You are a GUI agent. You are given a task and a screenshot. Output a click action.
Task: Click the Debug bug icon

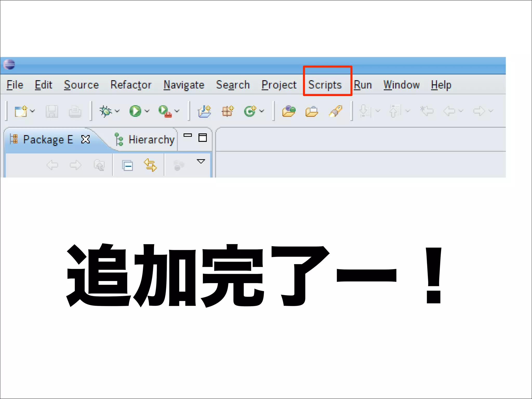tap(106, 111)
